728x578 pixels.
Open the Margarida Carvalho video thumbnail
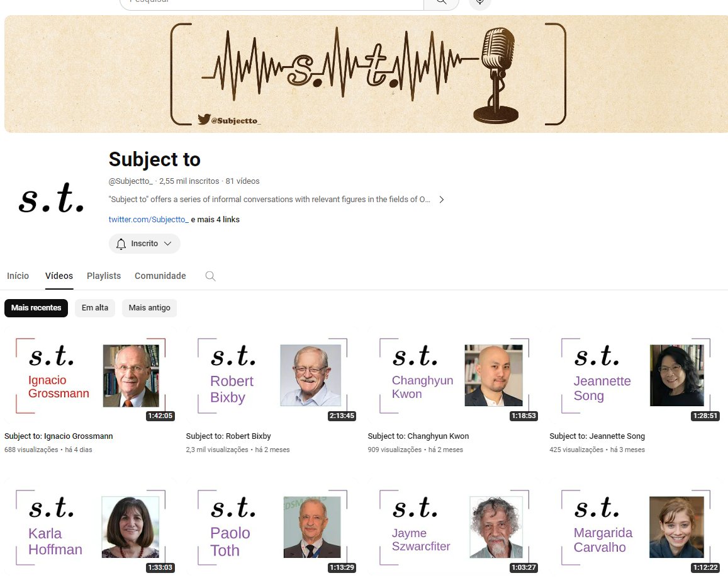pyautogui.click(x=636, y=527)
